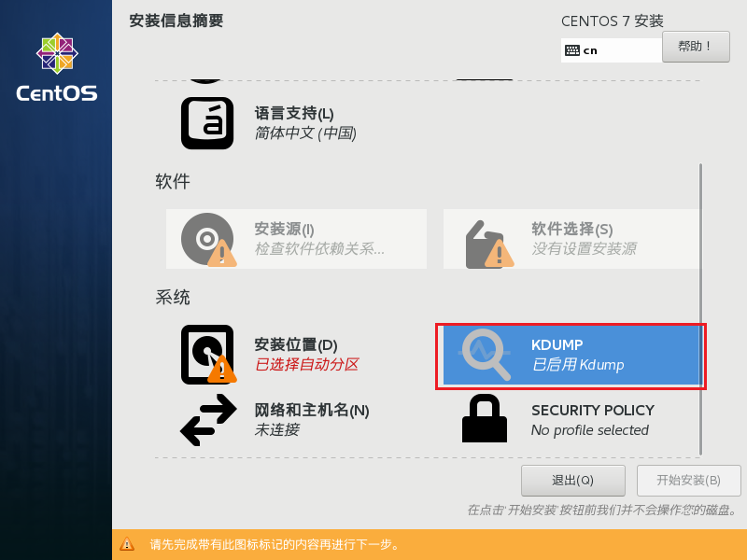The height and width of the screenshot is (560, 747).
Task: Click the network arrows icon
Action: pyautogui.click(x=208, y=419)
